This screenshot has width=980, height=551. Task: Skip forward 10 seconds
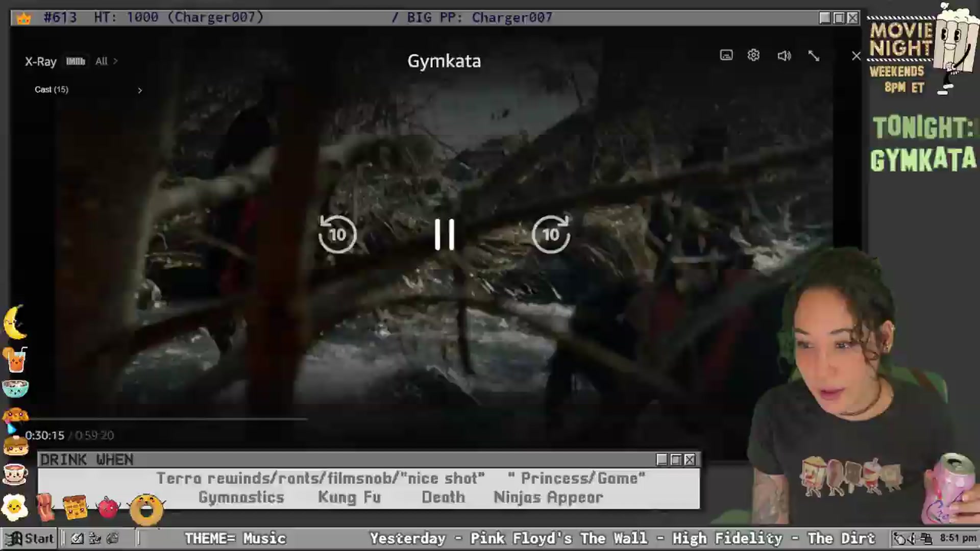click(x=551, y=234)
